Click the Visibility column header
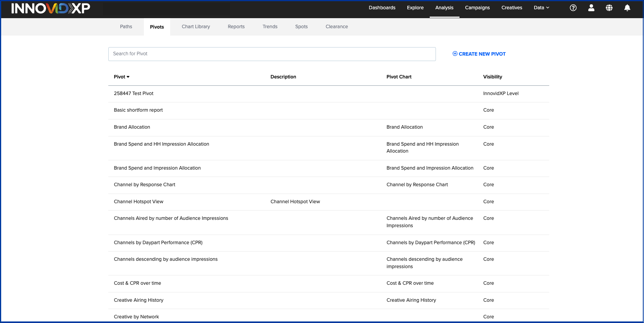This screenshot has width=644, height=323. (x=492, y=77)
